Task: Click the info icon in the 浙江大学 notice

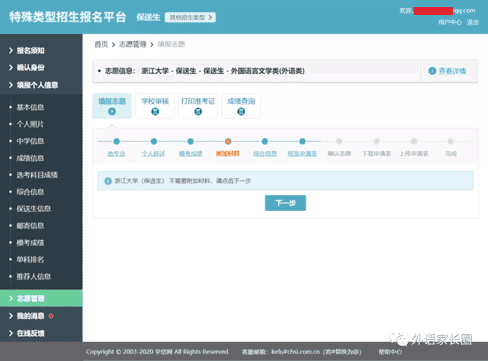Action: point(108,181)
